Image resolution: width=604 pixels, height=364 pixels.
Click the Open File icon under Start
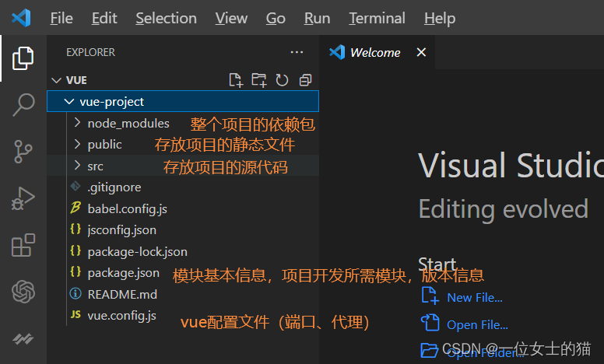[430, 323]
